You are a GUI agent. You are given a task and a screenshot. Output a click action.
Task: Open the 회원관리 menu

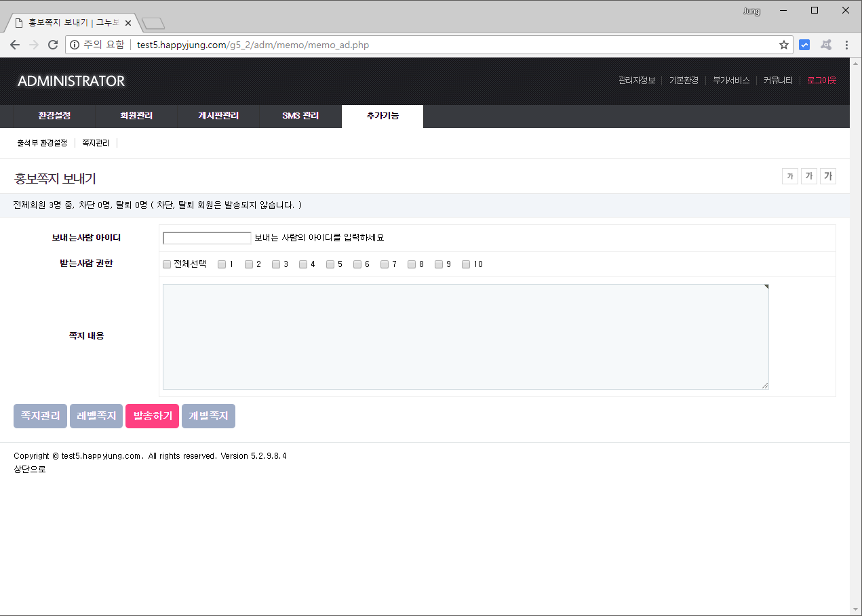tap(136, 116)
